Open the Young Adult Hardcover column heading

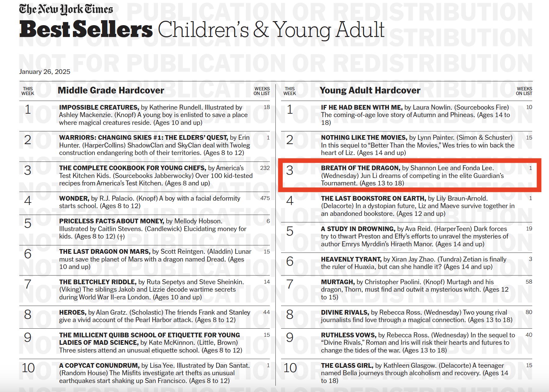[x=370, y=90]
